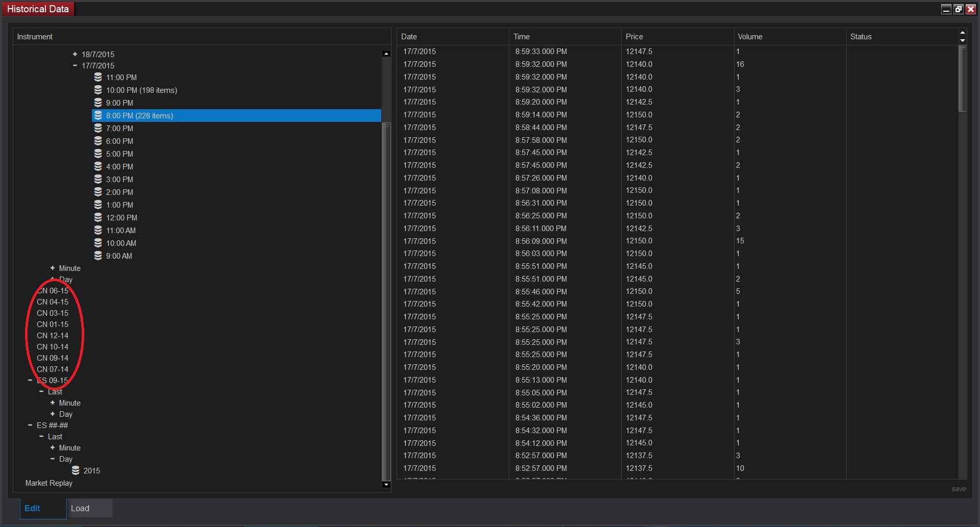
Task: Select the Market Replay tree item
Action: coord(49,483)
